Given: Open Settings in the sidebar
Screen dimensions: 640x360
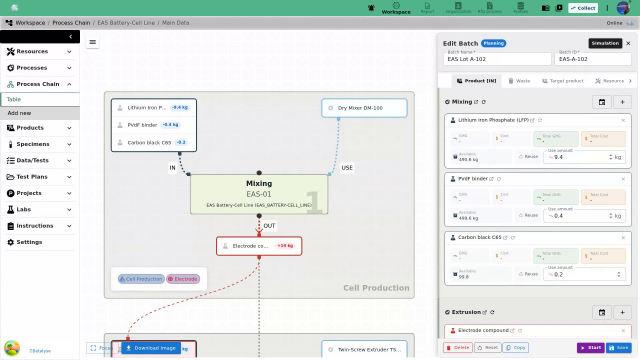Looking at the screenshot, I should click(x=40, y=242).
